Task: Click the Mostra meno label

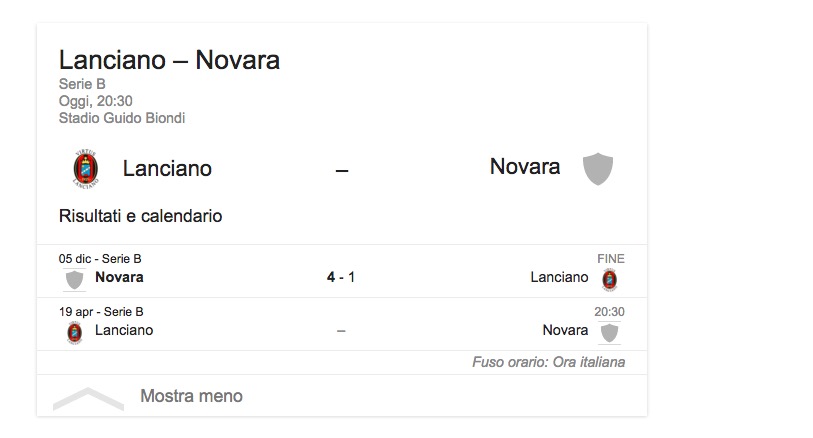Action: tap(191, 396)
